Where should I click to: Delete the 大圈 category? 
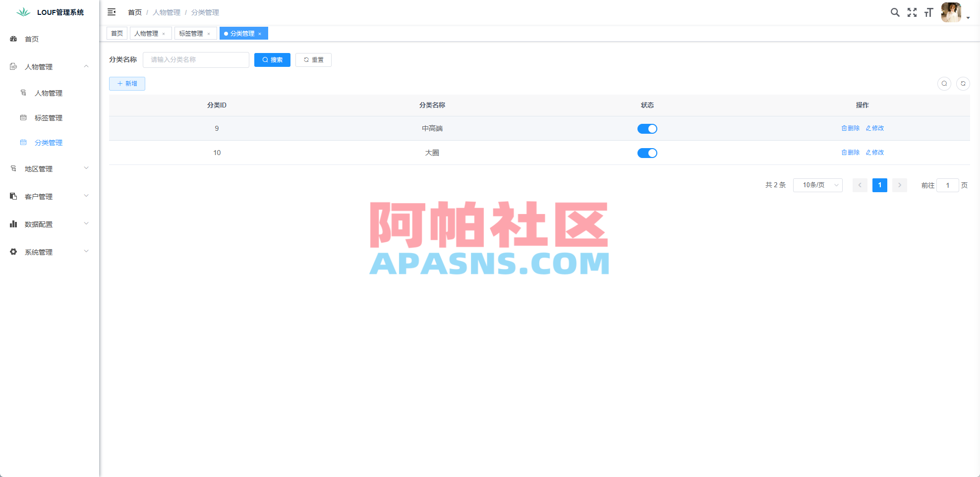(x=851, y=153)
